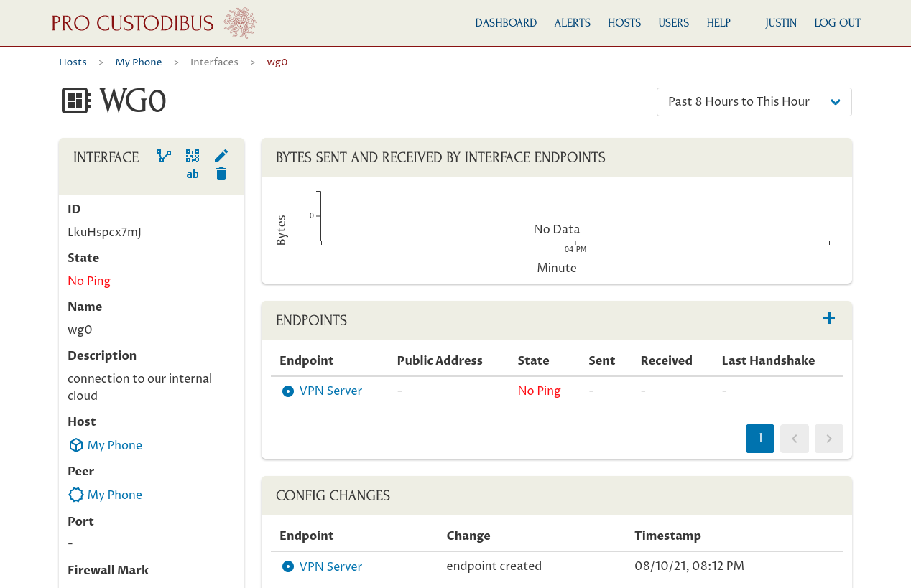Click the No Ping state in Endpoints row
The height and width of the screenshot is (588, 911).
pos(539,391)
